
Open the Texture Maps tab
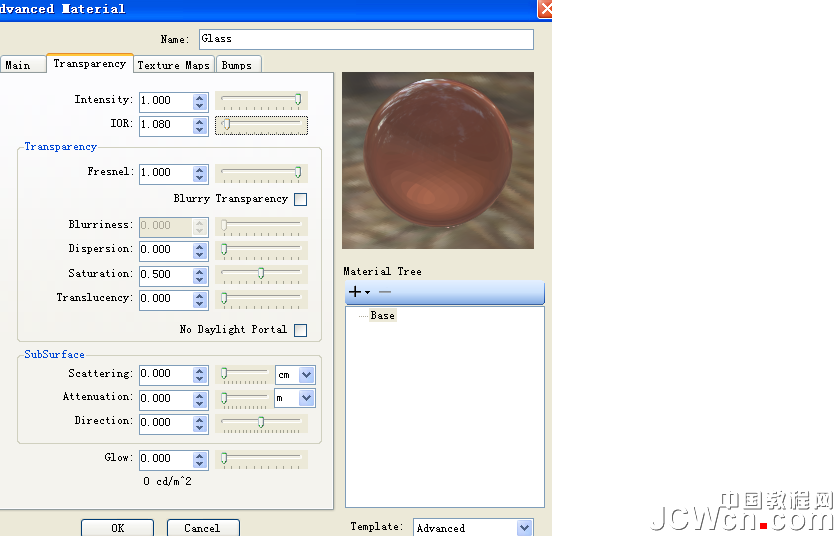174,65
